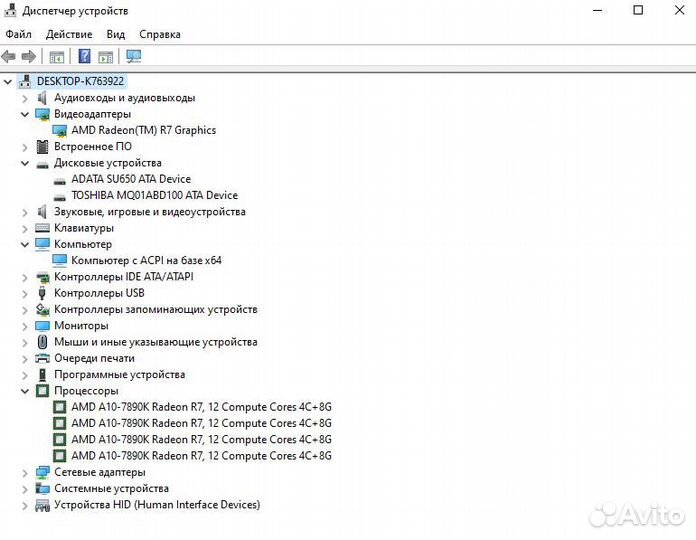
Task: Click the show/hide console tree toolbar icon
Action: click(57, 57)
